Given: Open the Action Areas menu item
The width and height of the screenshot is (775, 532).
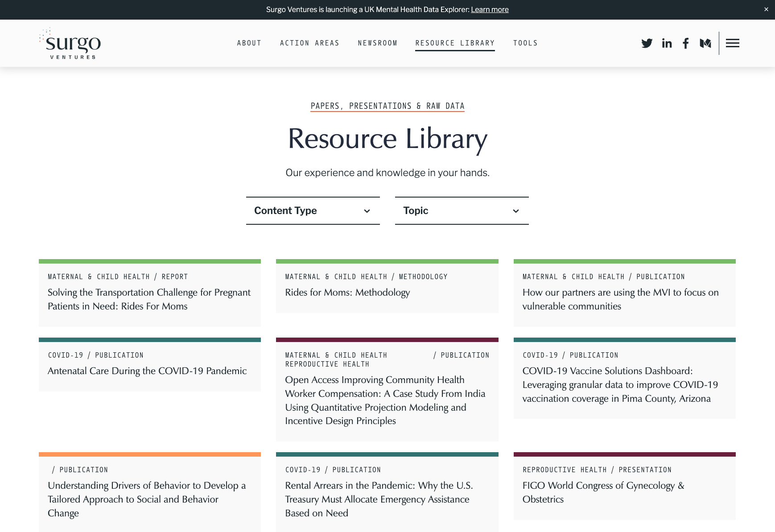Looking at the screenshot, I should (x=309, y=43).
